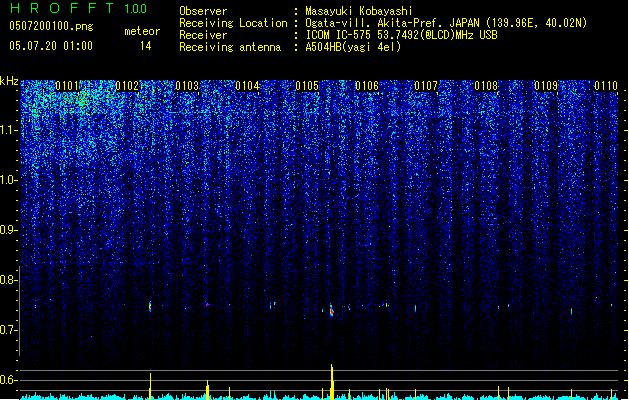Click antenna value A504HB(yagi 4el)
This screenshot has height=400, width=629.
[x=353, y=47]
